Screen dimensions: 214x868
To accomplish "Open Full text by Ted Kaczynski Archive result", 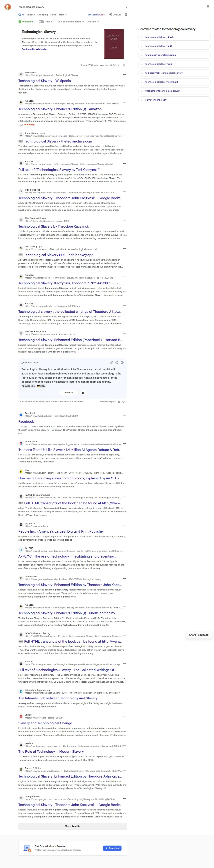I will tap(59, 170).
